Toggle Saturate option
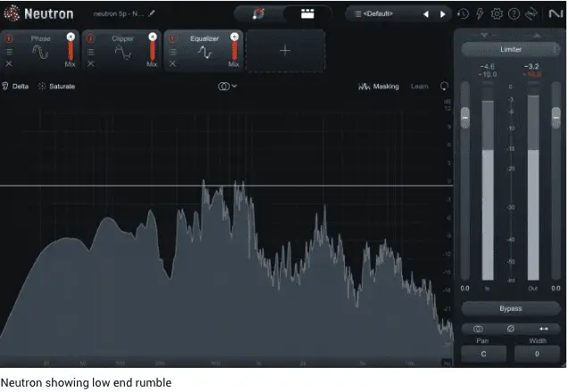 56,87
